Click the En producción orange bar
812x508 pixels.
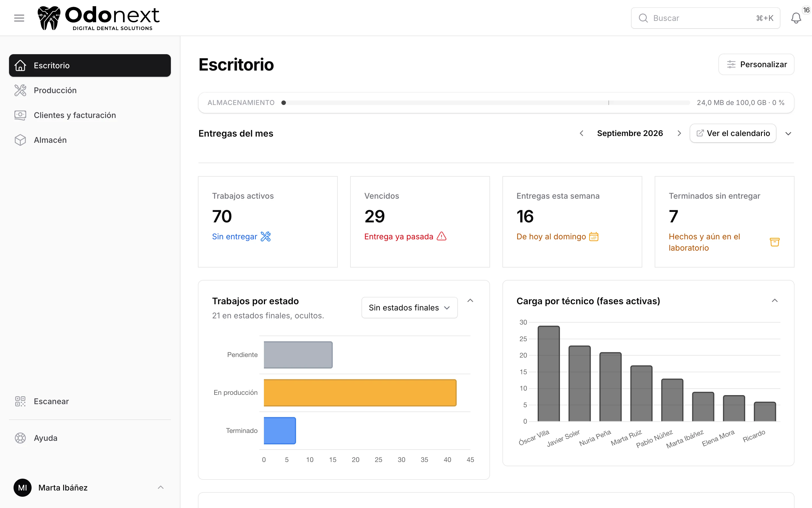pyautogui.click(x=360, y=393)
